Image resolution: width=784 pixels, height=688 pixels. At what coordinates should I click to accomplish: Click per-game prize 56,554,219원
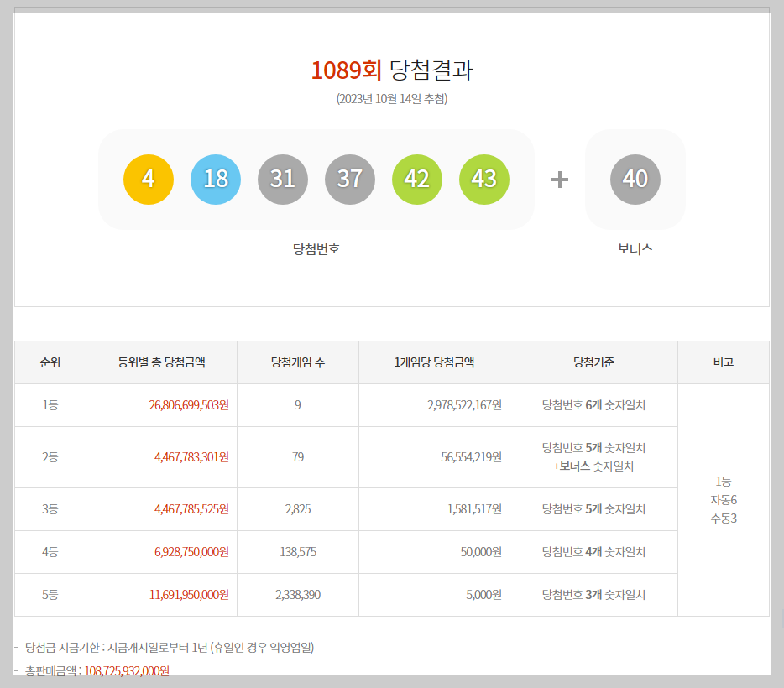pyautogui.click(x=472, y=457)
